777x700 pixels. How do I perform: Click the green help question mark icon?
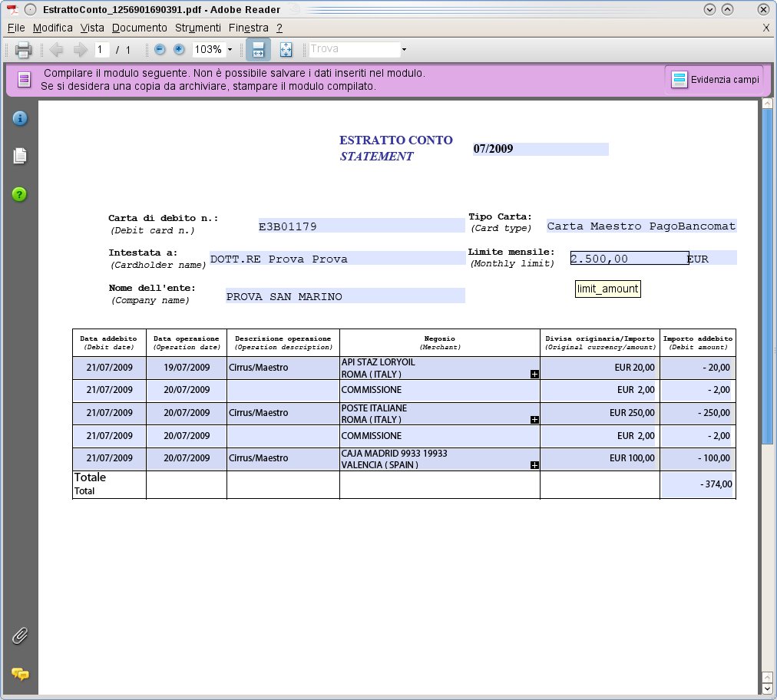click(x=20, y=194)
